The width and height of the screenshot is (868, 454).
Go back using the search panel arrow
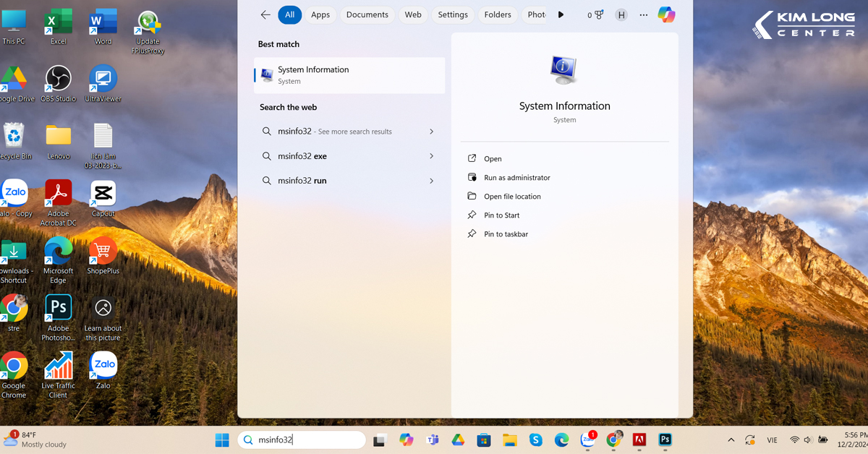(x=265, y=14)
